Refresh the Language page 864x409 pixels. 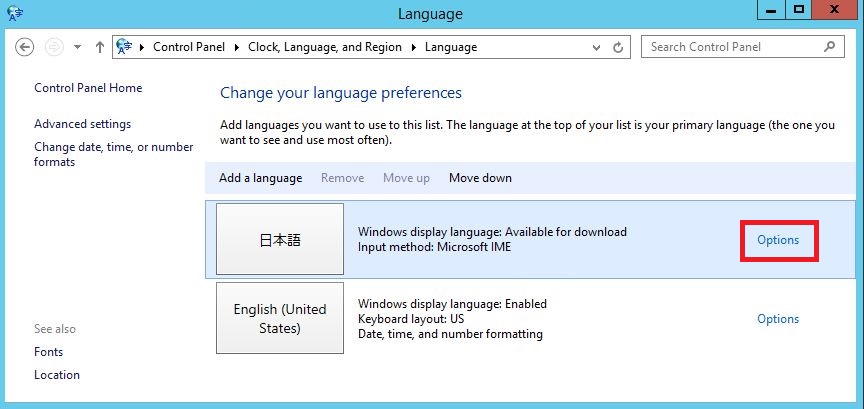click(x=618, y=47)
